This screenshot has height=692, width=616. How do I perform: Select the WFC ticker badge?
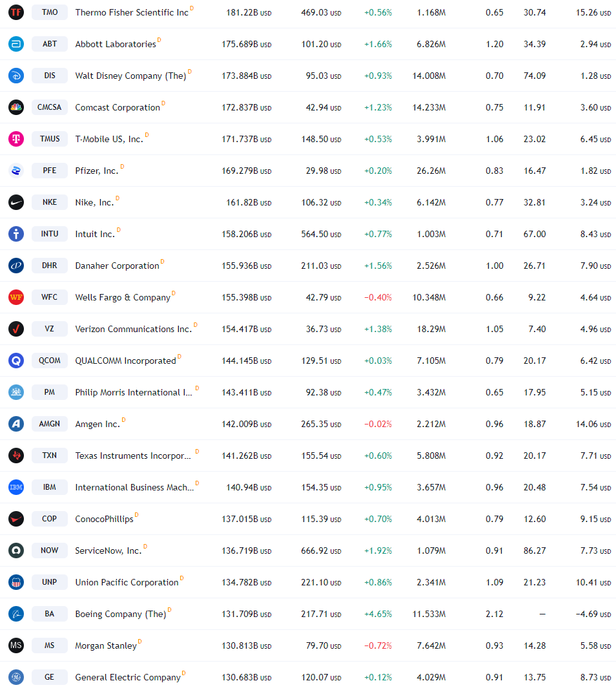tap(49, 297)
